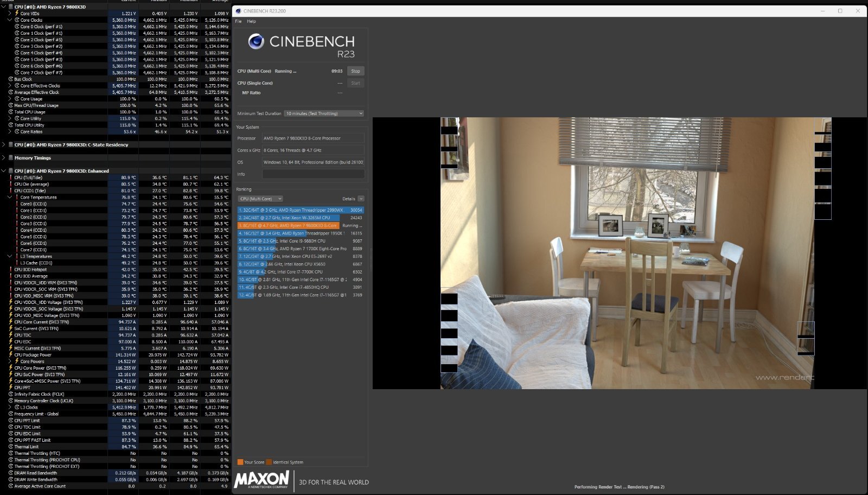The width and height of the screenshot is (868, 495).
Task: Open the File menu in Cinebench
Action: 238,21
